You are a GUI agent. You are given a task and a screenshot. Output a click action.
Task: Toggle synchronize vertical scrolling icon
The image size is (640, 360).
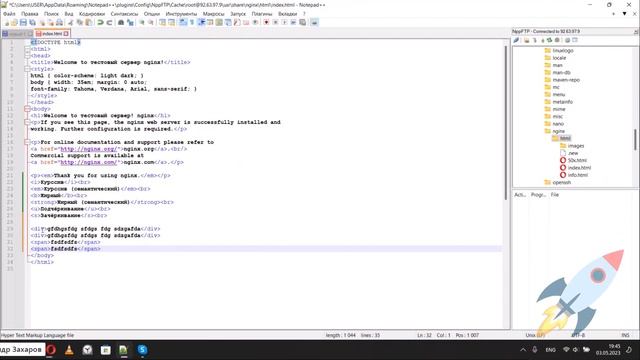coord(162,22)
